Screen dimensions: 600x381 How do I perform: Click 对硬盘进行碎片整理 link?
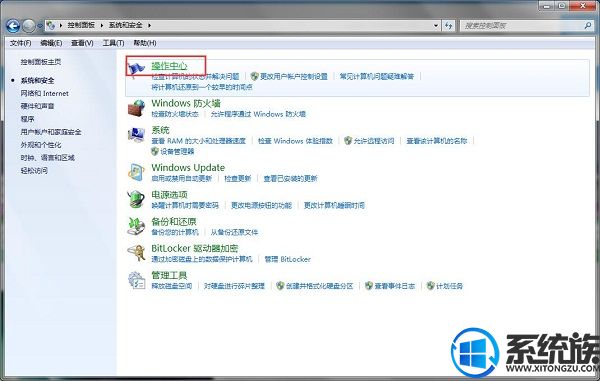click(x=234, y=286)
